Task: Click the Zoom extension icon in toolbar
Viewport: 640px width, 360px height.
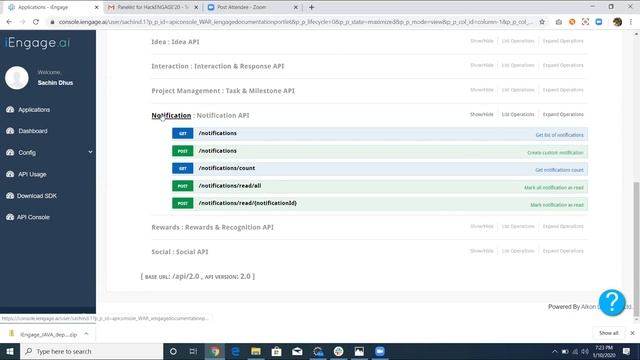Action: [599, 22]
